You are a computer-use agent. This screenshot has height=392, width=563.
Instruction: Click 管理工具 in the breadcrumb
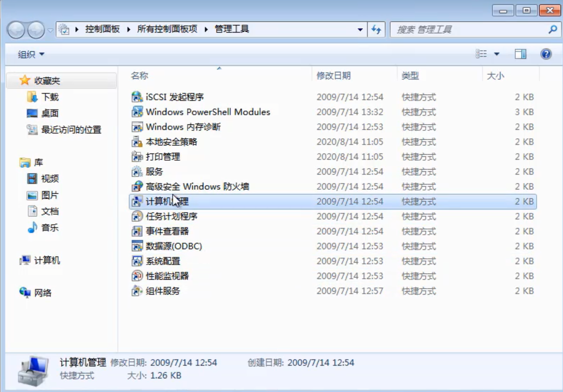[232, 29]
